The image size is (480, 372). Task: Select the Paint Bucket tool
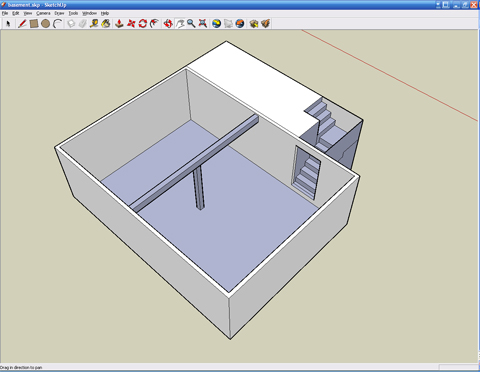[106, 24]
